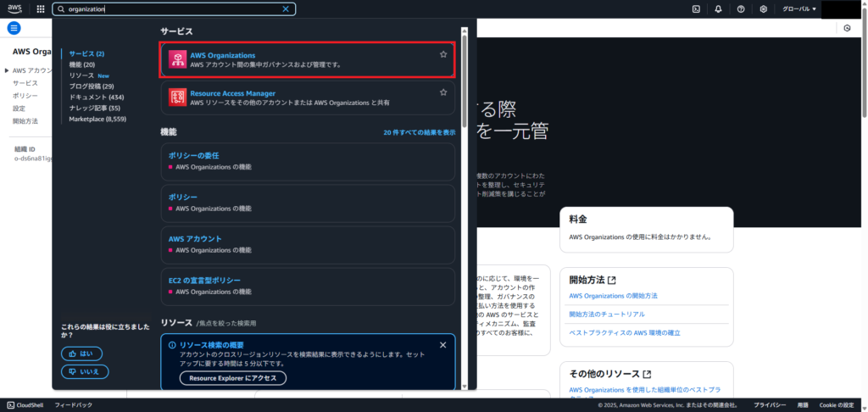This screenshot has width=868, height=412.
Task: Click the info icon in the resource search banner
Action: 172,345
